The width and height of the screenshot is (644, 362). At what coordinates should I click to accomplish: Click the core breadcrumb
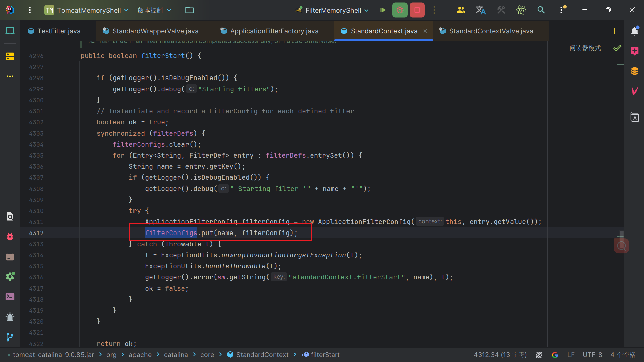coord(207,355)
